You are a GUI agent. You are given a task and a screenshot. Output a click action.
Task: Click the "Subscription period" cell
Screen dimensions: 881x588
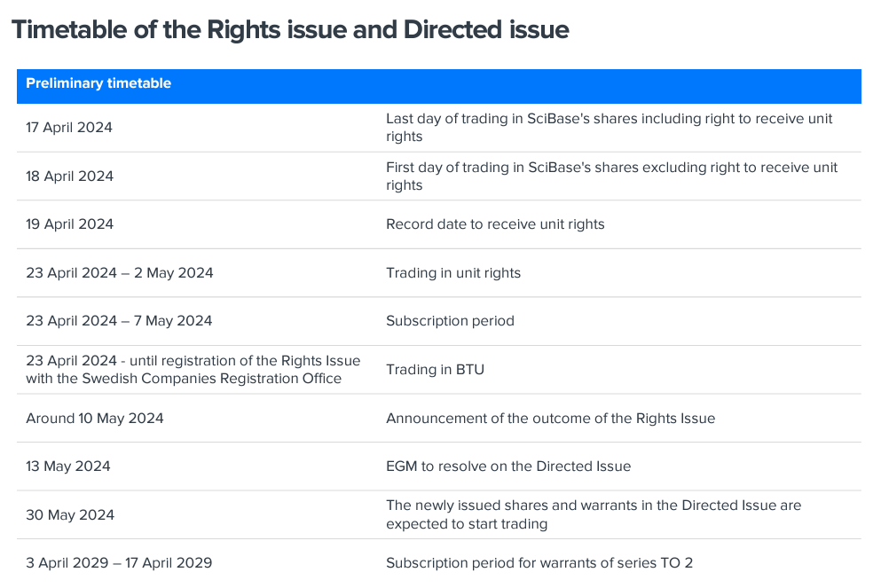click(450, 321)
